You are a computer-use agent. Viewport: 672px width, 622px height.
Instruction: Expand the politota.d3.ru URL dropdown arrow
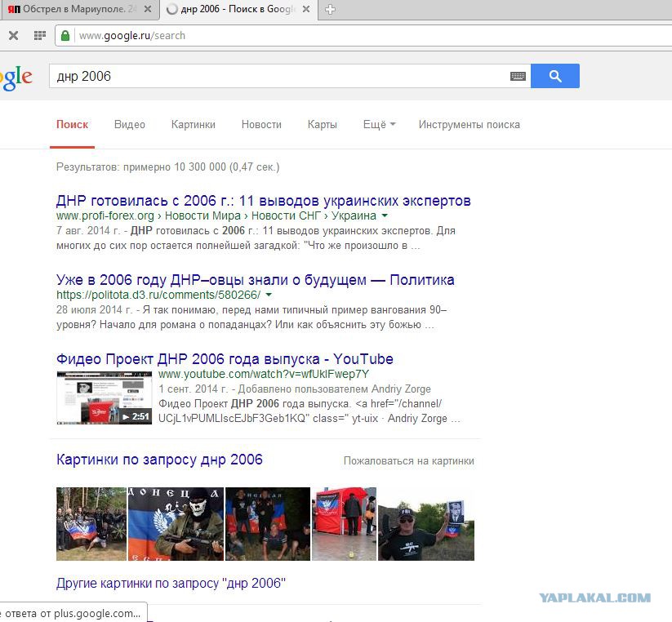tap(269, 295)
